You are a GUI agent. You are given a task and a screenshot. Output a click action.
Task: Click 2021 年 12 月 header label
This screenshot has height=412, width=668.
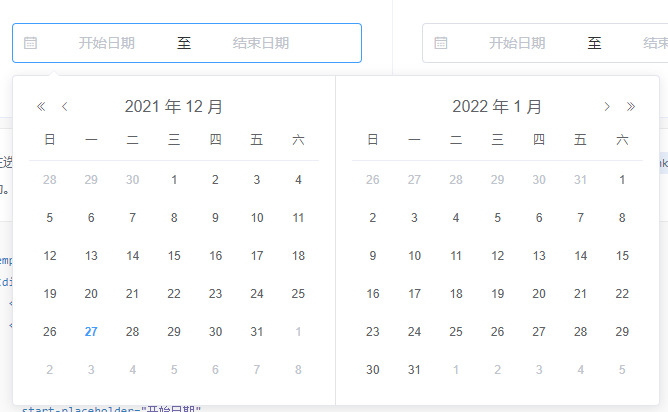click(x=173, y=107)
